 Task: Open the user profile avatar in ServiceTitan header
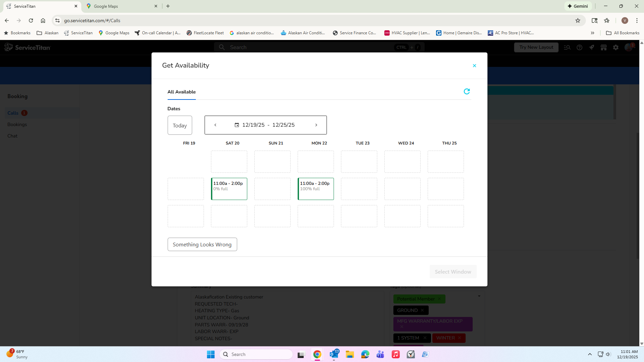point(629,47)
